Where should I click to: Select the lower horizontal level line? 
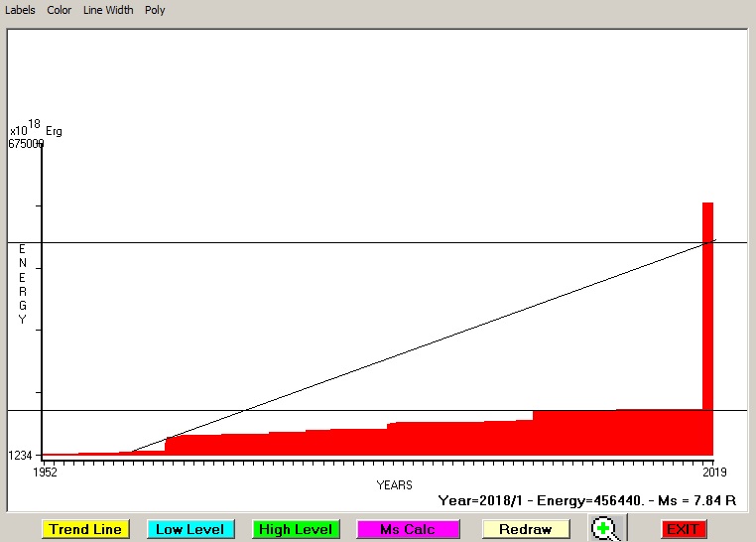[x=298, y=410]
